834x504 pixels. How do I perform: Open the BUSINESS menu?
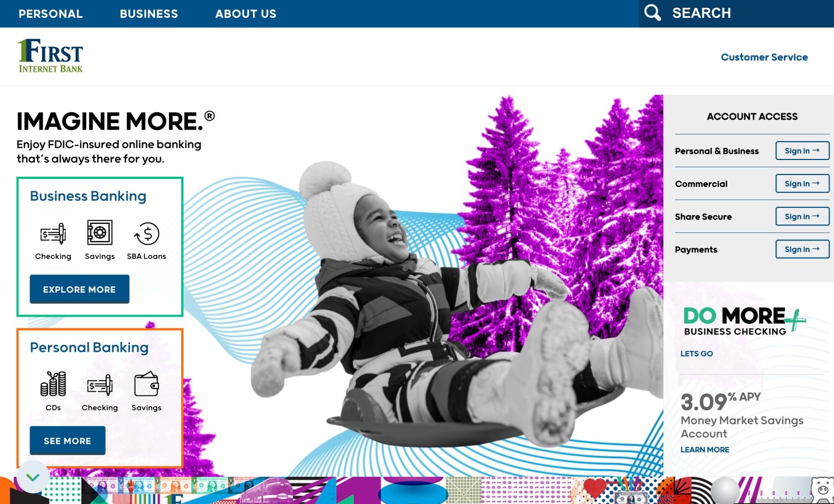pyautogui.click(x=149, y=13)
